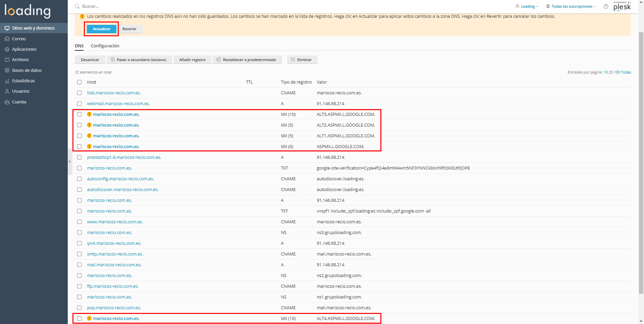Collapse the sidebar with the arrow handle
This screenshot has width=644, height=324.
(70, 162)
